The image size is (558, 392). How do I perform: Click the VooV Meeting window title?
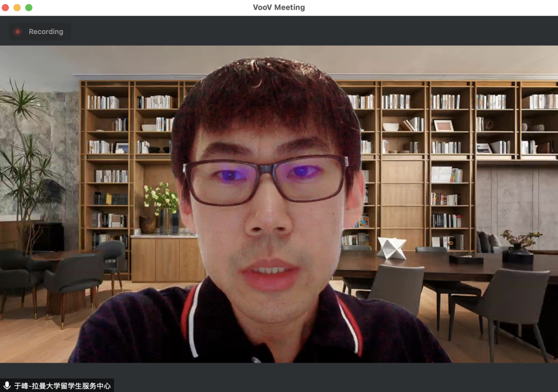pos(279,7)
